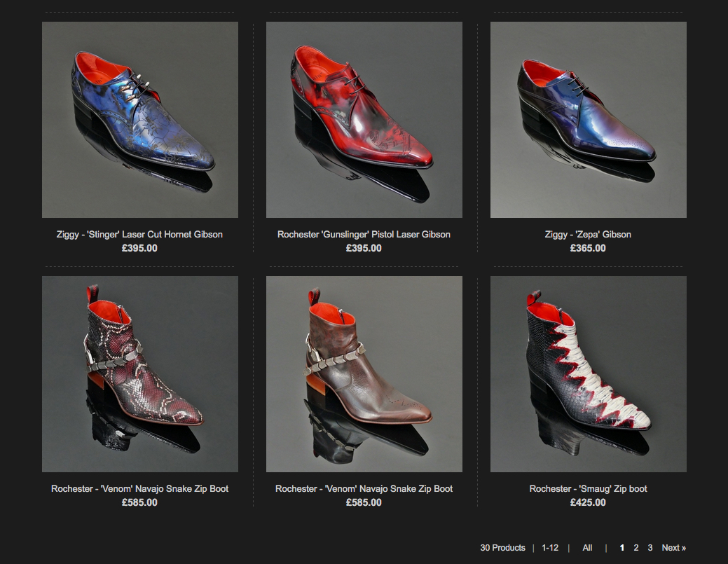Viewport: 728px width, 564px height.
Task: Open the Ziggy - 'Zepa' Gibson title link
Action: [x=589, y=235]
